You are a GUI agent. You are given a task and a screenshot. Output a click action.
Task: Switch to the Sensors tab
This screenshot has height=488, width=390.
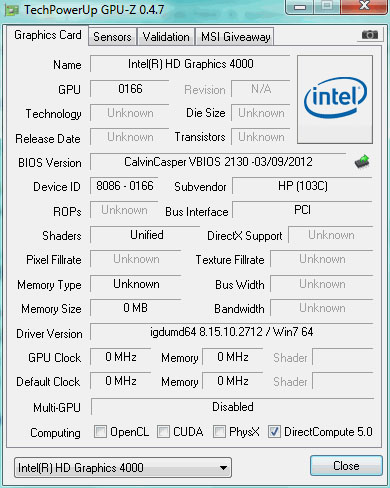[x=112, y=37]
